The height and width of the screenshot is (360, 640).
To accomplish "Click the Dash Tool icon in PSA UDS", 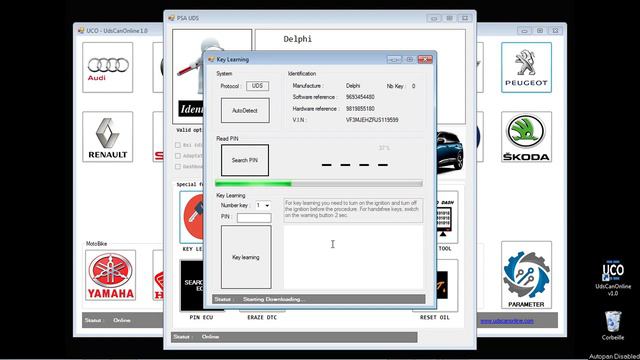I will (447, 217).
